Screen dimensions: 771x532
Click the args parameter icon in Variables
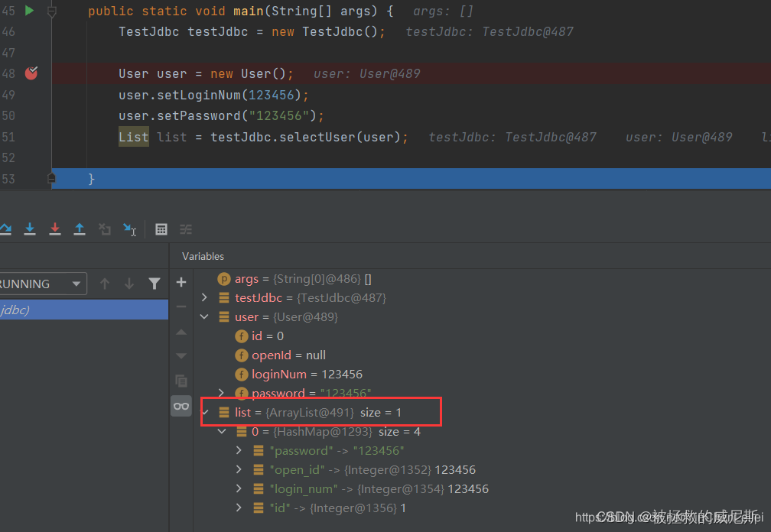tap(223, 279)
